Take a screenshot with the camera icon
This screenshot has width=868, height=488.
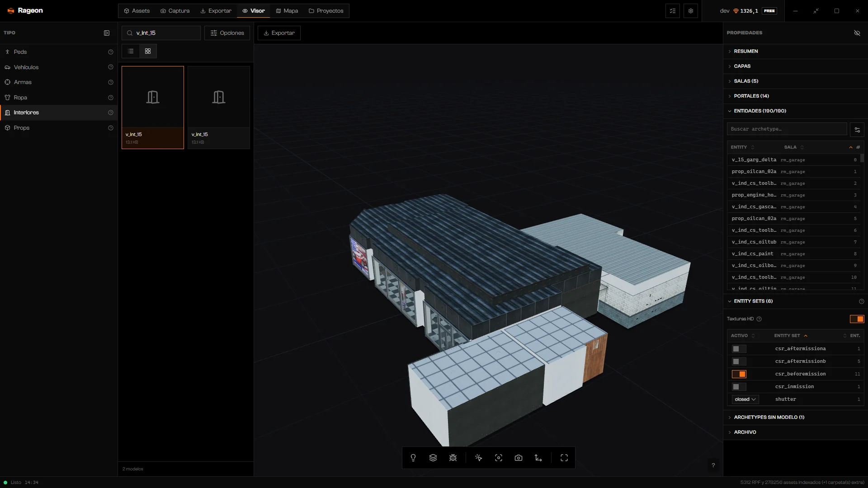pos(519,458)
